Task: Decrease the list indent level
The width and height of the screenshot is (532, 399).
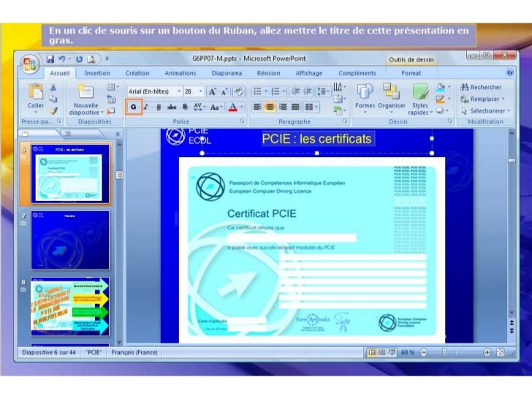Action: coord(295,91)
